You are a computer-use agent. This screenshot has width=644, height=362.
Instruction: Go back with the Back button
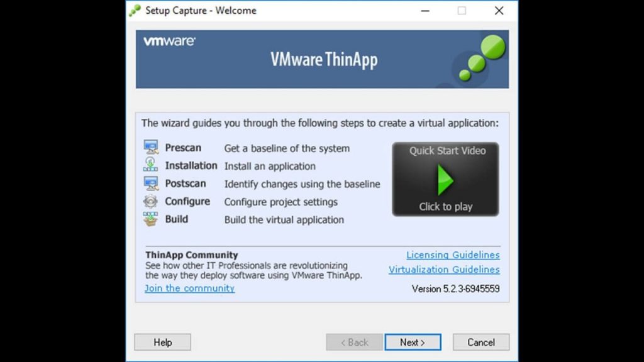click(x=355, y=342)
